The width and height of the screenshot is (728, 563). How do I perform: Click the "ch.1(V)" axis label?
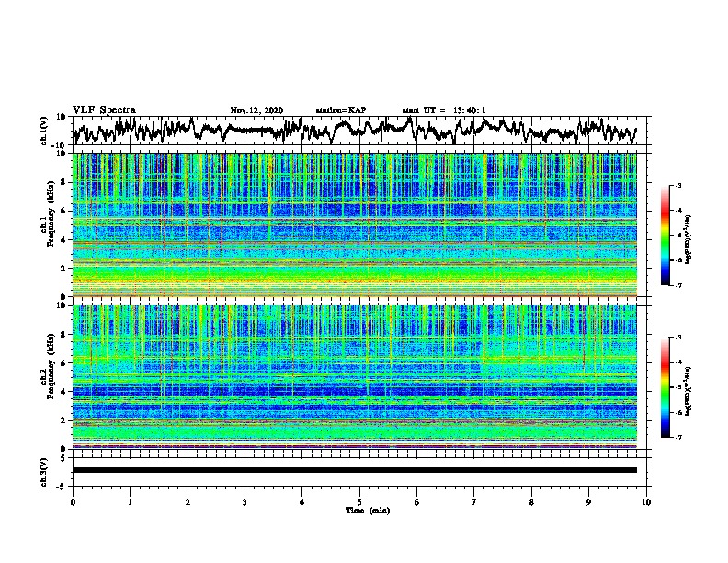[x=44, y=131]
